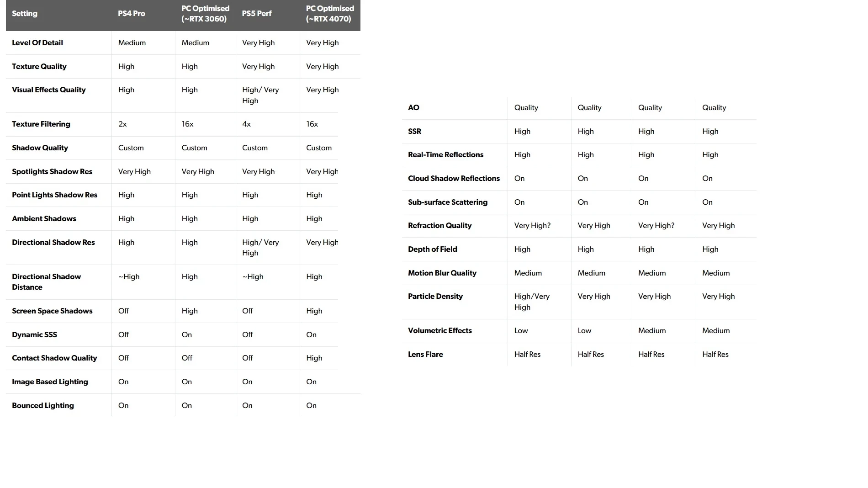The height and width of the screenshot is (488, 868).
Task: Click the AO row label
Action: click(413, 108)
